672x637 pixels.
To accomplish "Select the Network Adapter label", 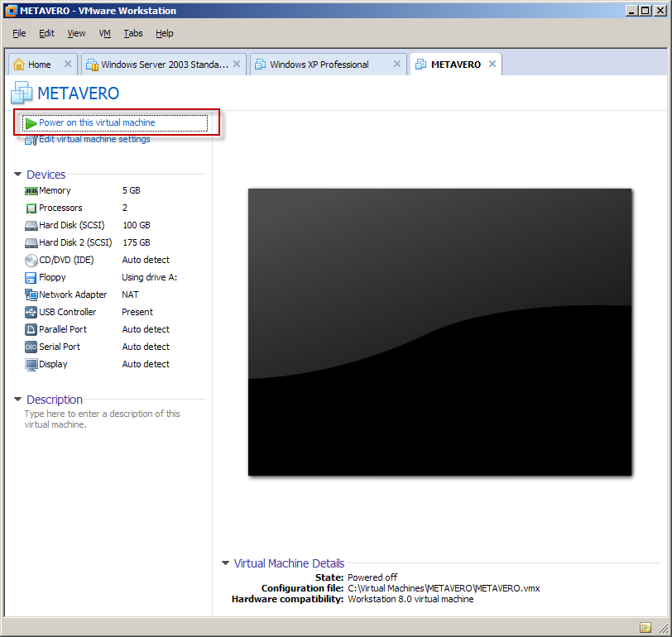I will coord(73,295).
